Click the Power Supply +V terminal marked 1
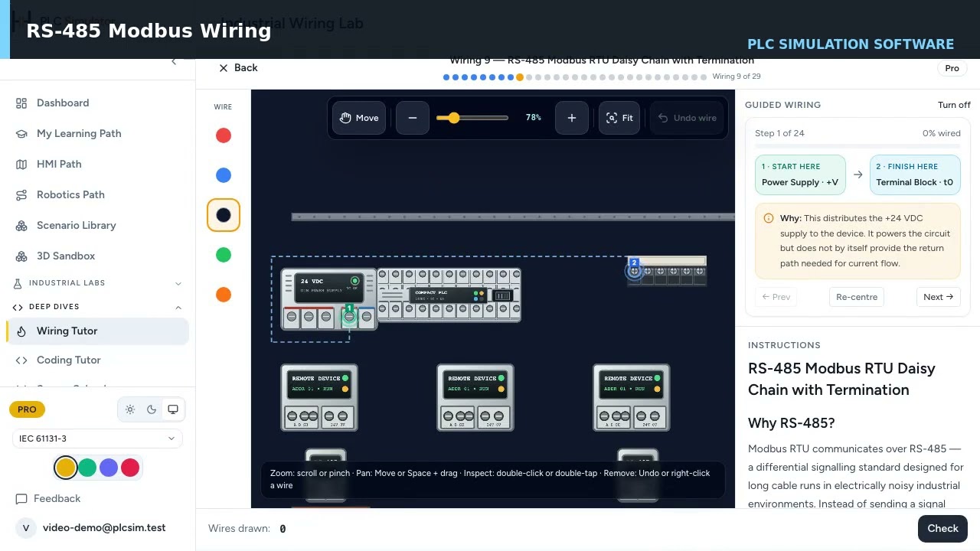The height and width of the screenshot is (551, 980). [x=349, y=317]
